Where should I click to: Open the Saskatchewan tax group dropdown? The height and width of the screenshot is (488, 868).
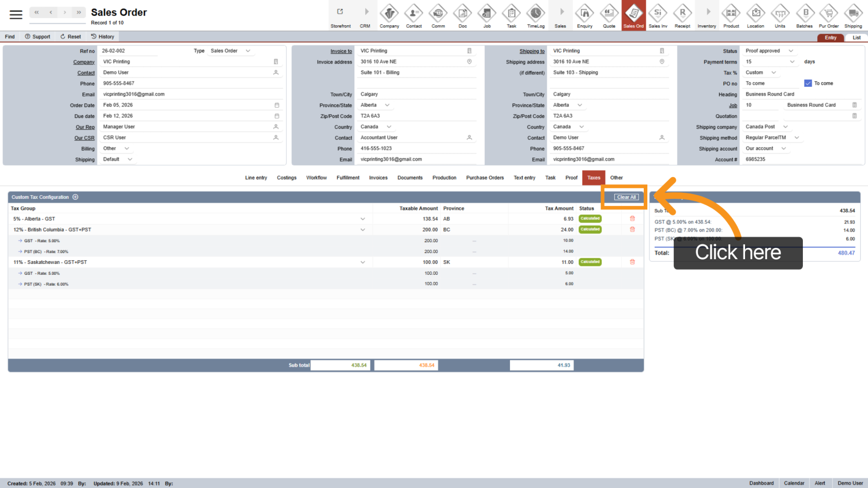362,262
